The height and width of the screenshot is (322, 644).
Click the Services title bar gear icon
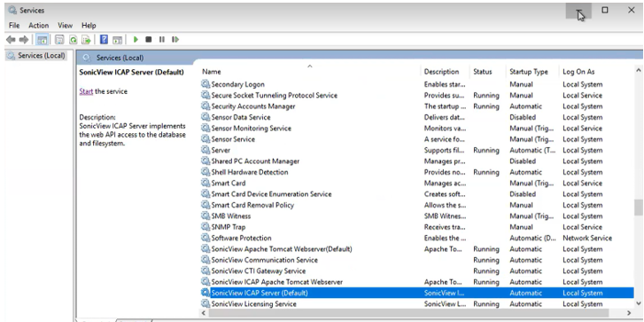pyautogui.click(x=12, y=11)
